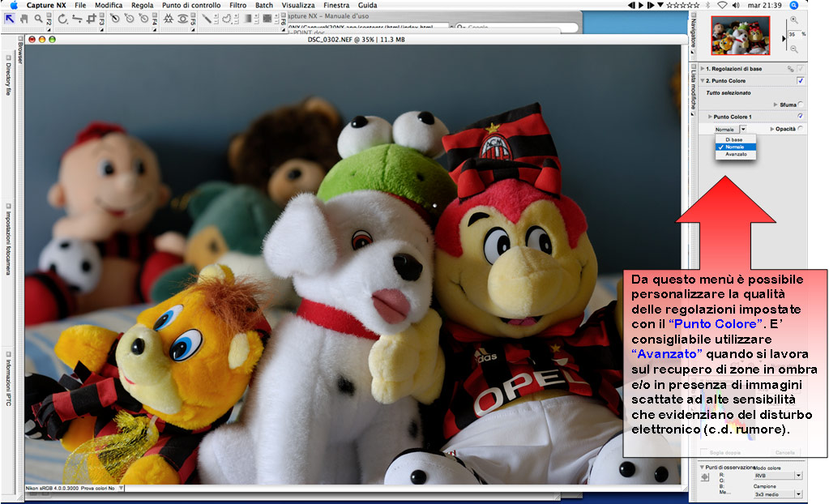This screenshot has height=504, width=829.
Task: Click the navigator zoom slider marker
Action: click(x=784, y=38)
